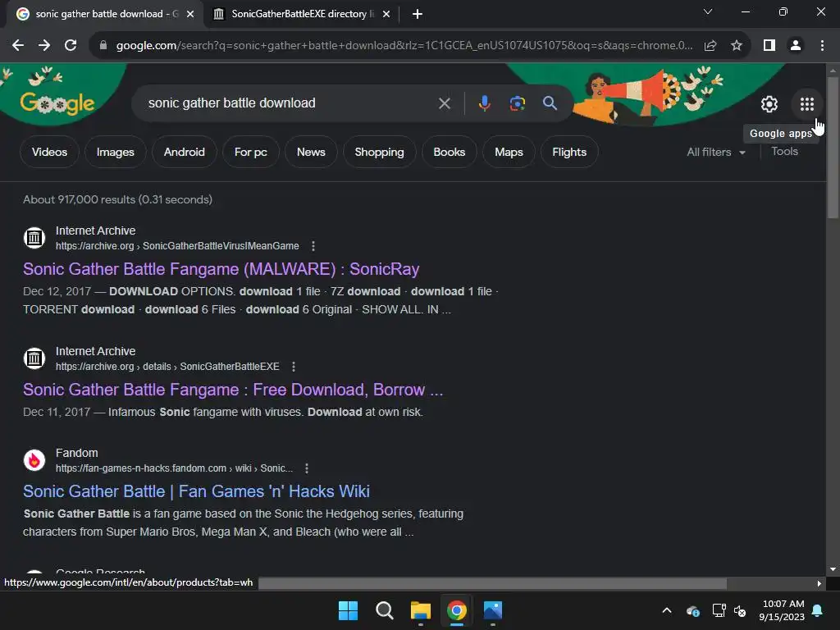The height and width of the screenshot is (630, 840).
Task: Click the magnifier search button
Action: pyautogui.click(x=550, y=103)
